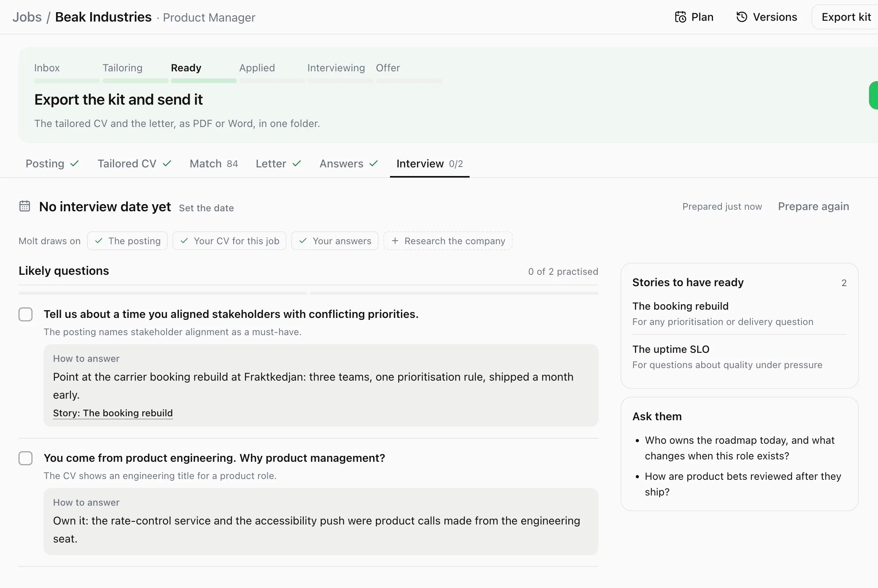Switch to the Posting tab
This screenshot has height=588, width=878.
point(52,163)
